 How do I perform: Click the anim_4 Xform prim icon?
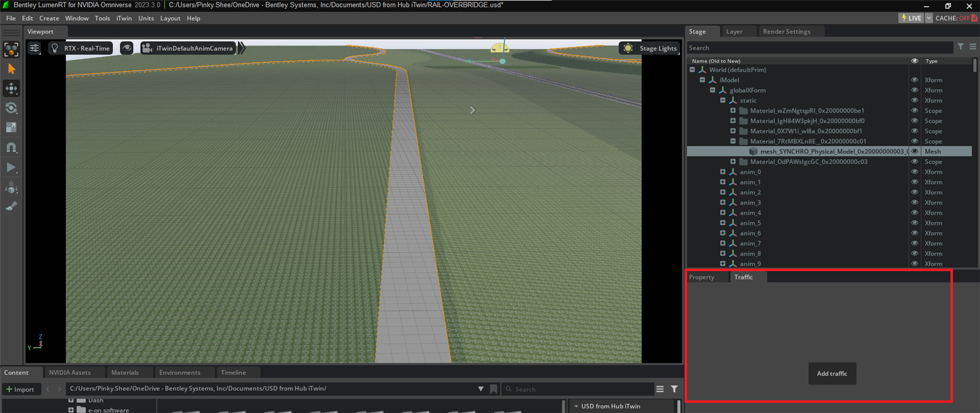click(733, 213)
